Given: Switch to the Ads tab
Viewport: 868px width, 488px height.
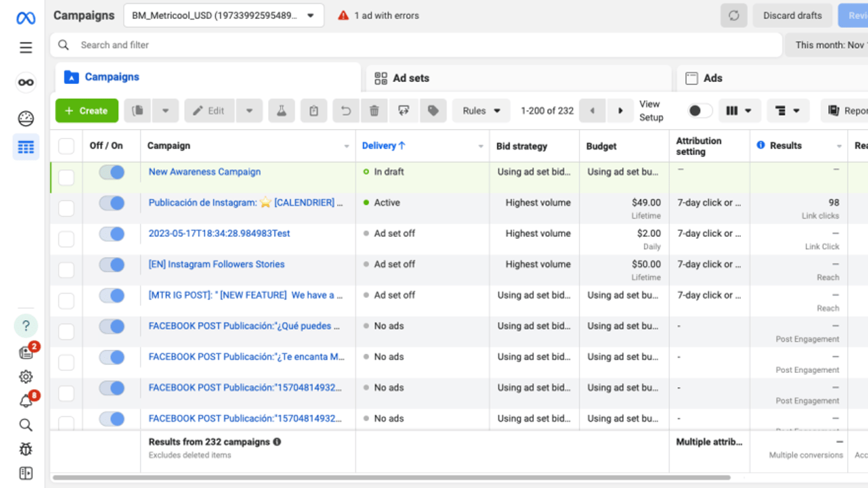Looking at the screenshot, I should point(712,78).
